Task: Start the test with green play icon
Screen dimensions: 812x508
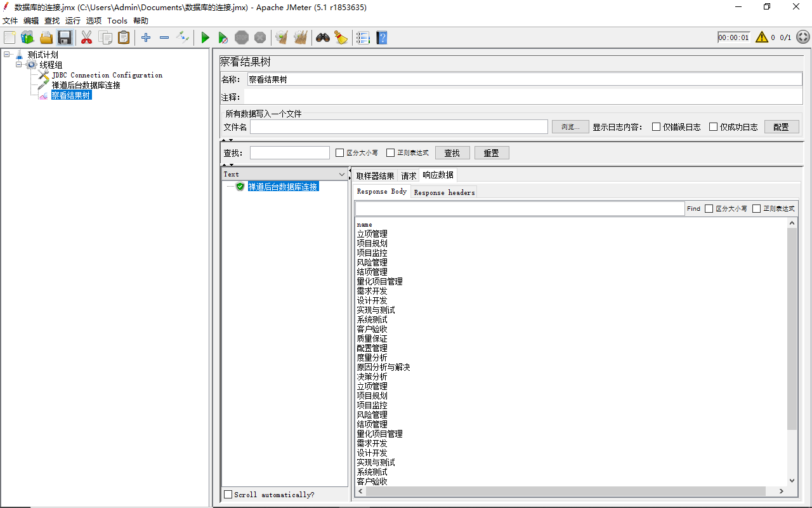Action: [x=205, y=37]
